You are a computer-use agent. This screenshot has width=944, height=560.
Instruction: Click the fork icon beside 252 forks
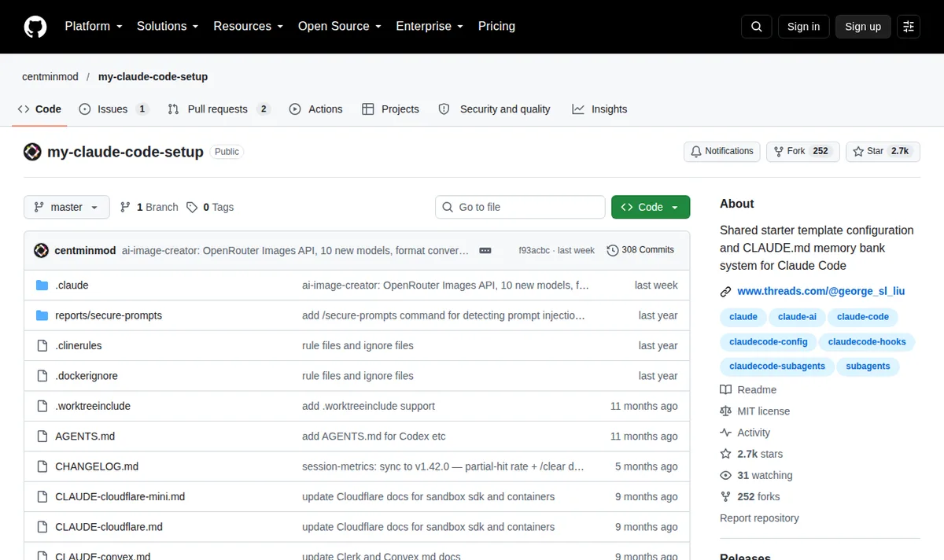[x=726, y=496]
